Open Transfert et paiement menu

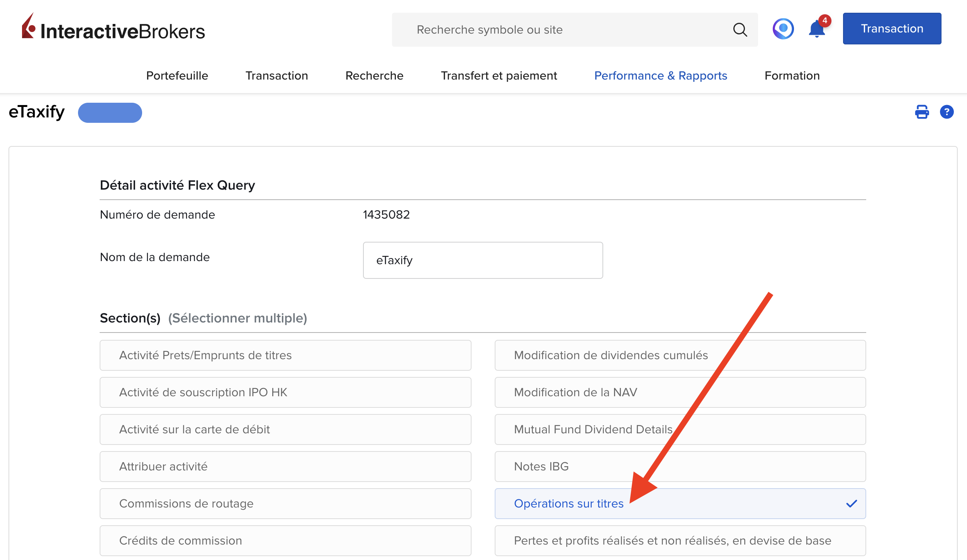499,76
